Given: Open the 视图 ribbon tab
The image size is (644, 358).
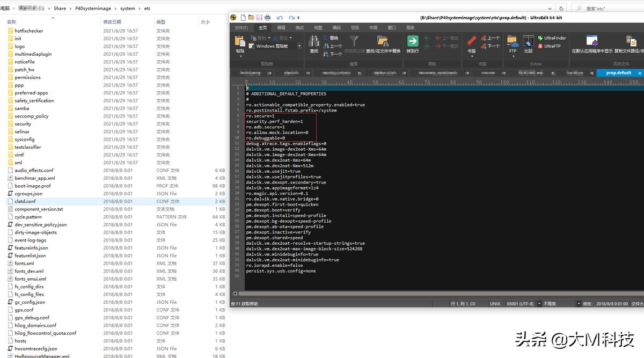Looking at the screenshot, I should 318,27.
